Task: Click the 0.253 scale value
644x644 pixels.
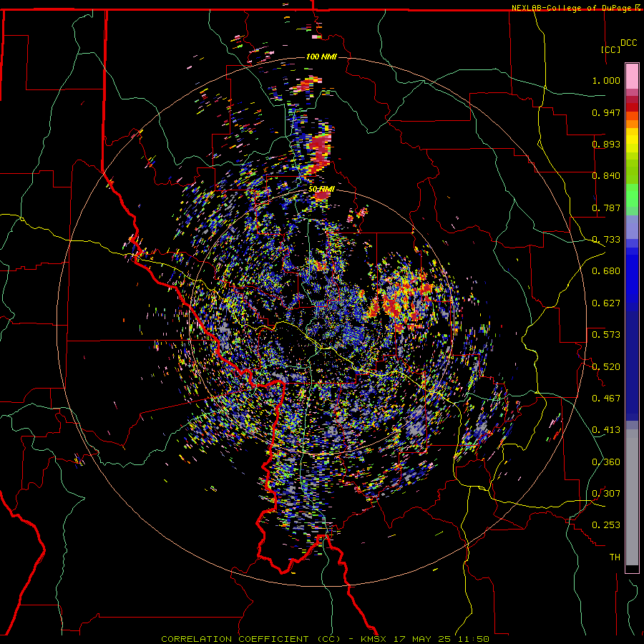Action: click(606, 525)
